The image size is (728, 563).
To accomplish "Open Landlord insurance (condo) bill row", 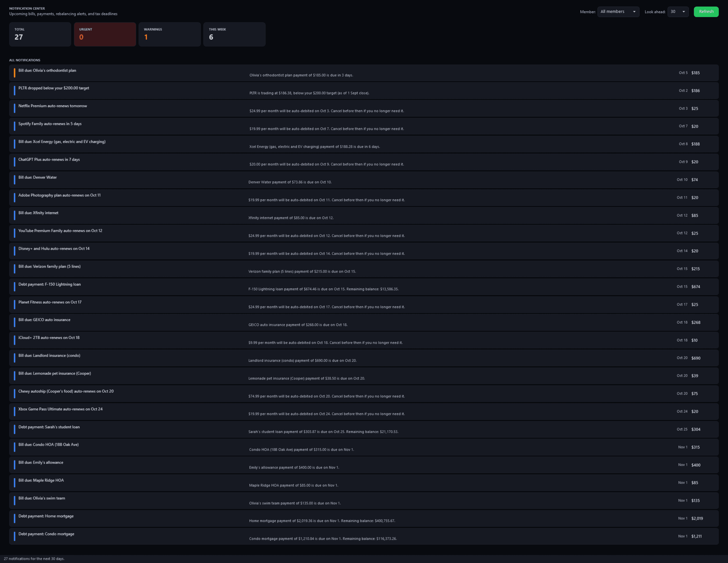I will 364,358.
